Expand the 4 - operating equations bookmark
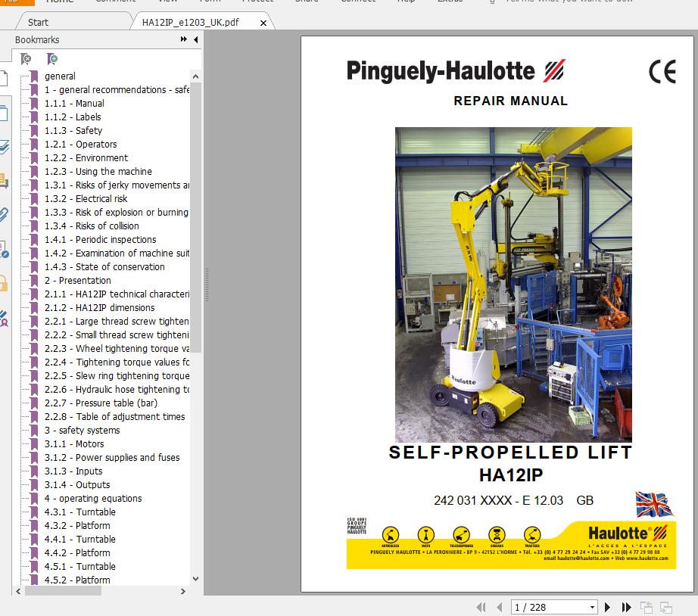The height and width of the screenshot is (616, 698). (21, 498)
